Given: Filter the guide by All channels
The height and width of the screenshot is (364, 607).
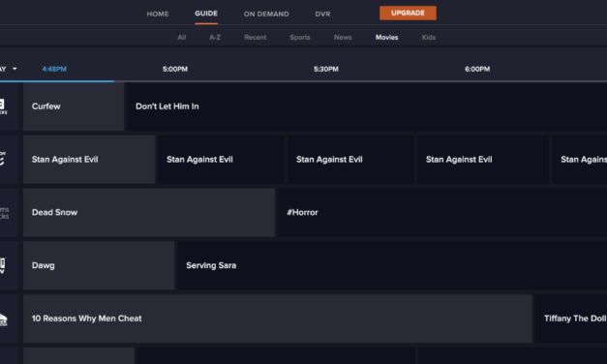Looking at the screenshot, I should [x=182, y=37].
